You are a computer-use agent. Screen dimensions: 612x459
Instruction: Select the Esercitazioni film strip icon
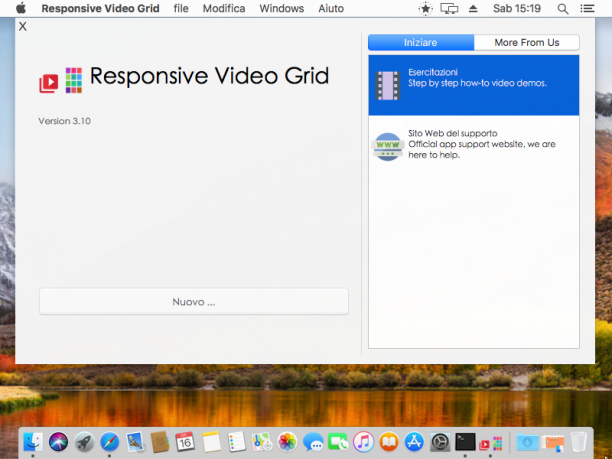pyautogui.click(x=388, y=85)
